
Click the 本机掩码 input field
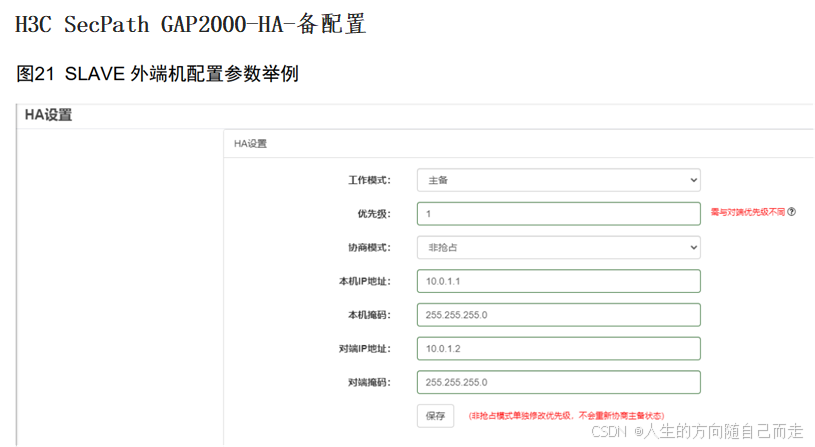pos(559,315)
